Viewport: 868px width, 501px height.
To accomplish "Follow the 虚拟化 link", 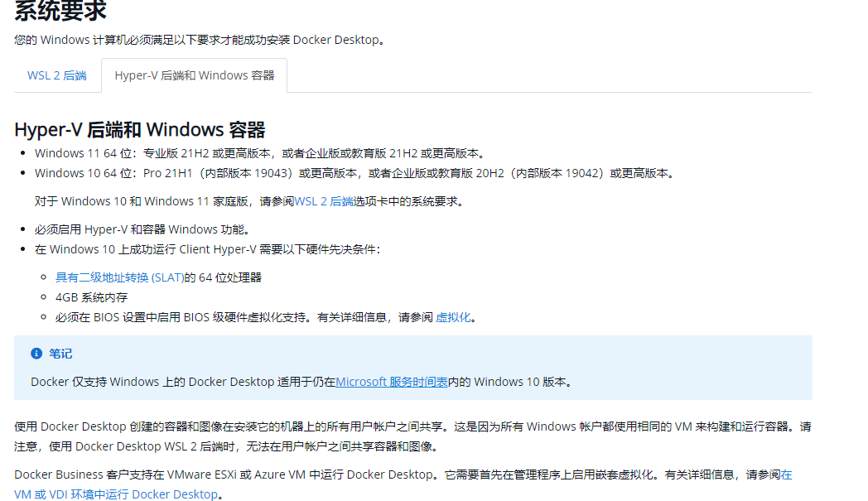I will 453,317.
